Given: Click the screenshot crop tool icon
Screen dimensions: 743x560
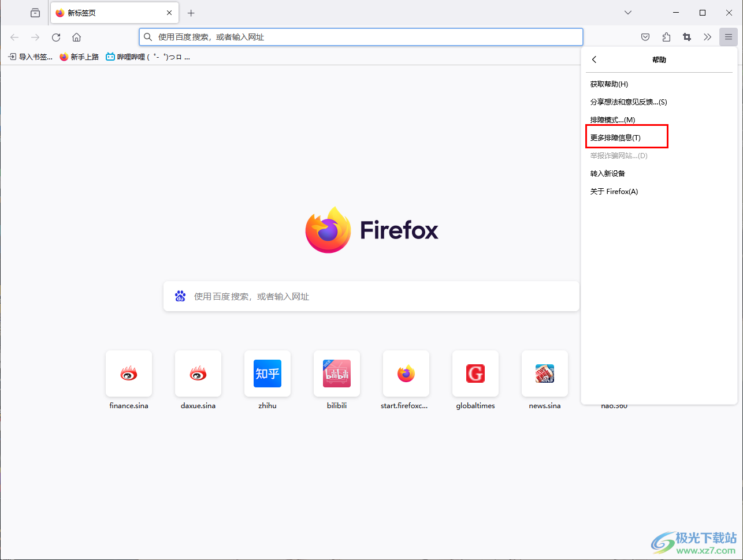Looking at the screenshot, I should coord(687,37).
